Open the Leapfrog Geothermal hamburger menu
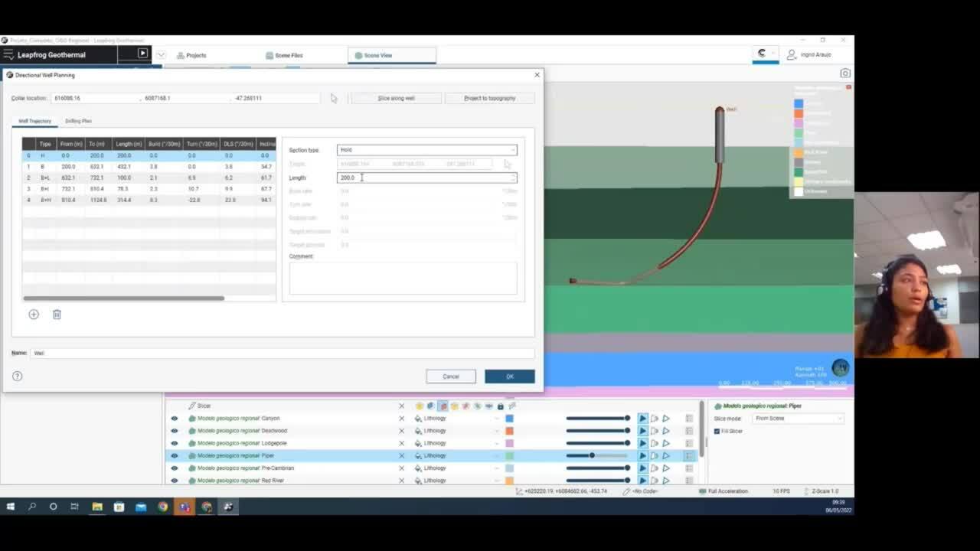The height and width of the screenshot is (551, 980). 8,54
